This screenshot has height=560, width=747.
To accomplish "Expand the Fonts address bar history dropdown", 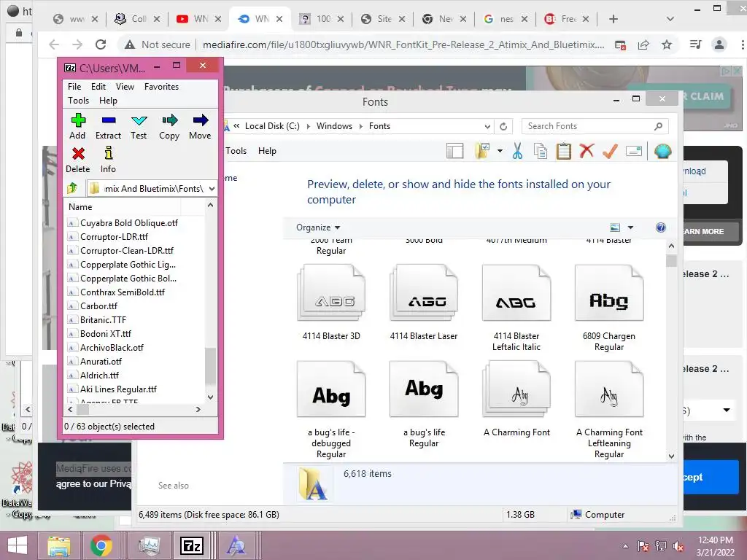I will click(487, 127).
